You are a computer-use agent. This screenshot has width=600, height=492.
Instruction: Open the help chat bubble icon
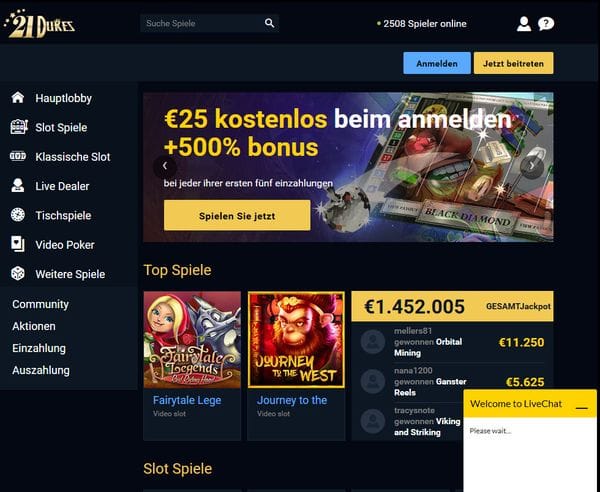point(546,24)
